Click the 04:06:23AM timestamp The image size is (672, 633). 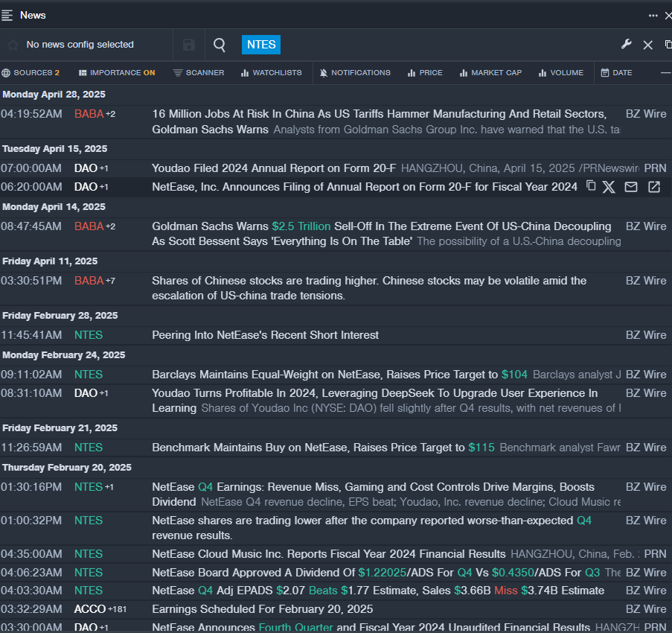(x=31, y=573)
